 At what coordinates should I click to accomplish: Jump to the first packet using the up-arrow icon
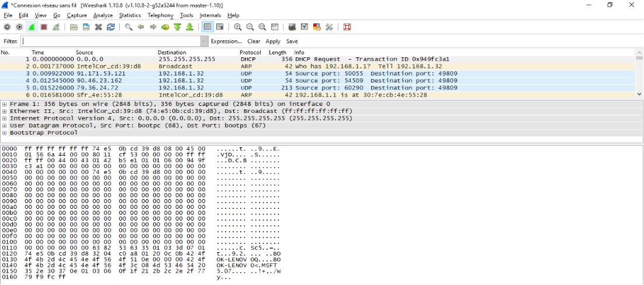click(177, 27)
